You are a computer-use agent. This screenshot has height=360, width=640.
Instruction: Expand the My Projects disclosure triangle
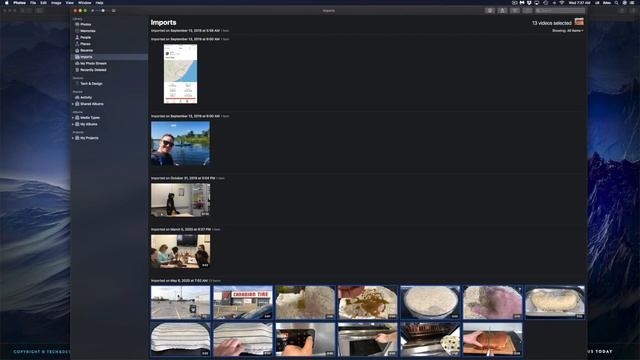pyautogui.click(x=73, y=138)
